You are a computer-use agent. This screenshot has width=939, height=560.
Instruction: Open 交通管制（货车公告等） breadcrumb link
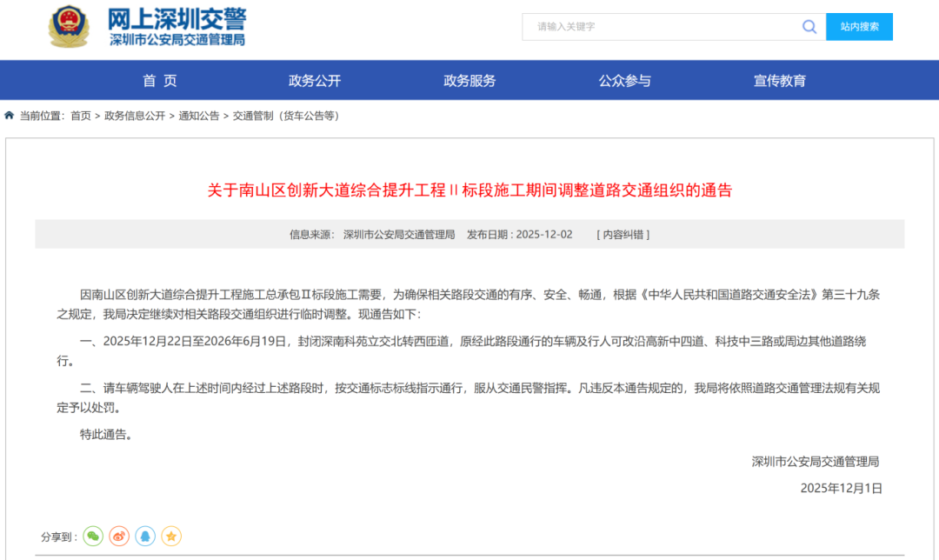[286, 116]
